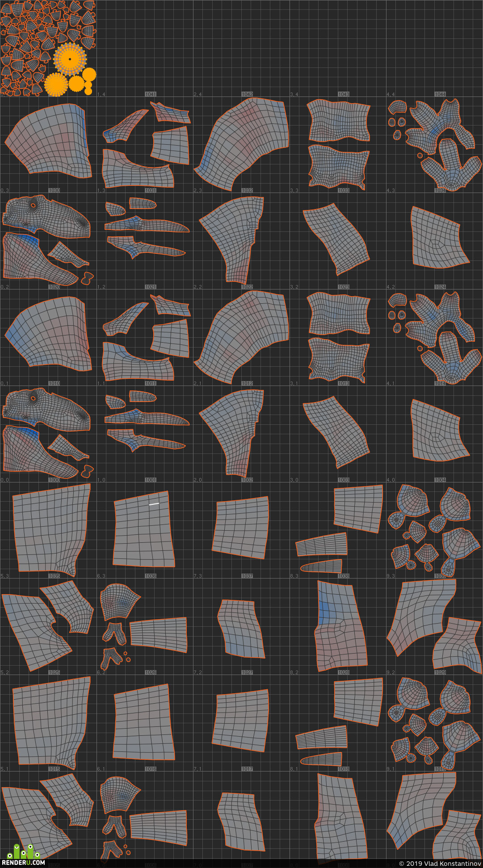
Task: Click the tile number label 1041
Action: click(x=151, y=94)
